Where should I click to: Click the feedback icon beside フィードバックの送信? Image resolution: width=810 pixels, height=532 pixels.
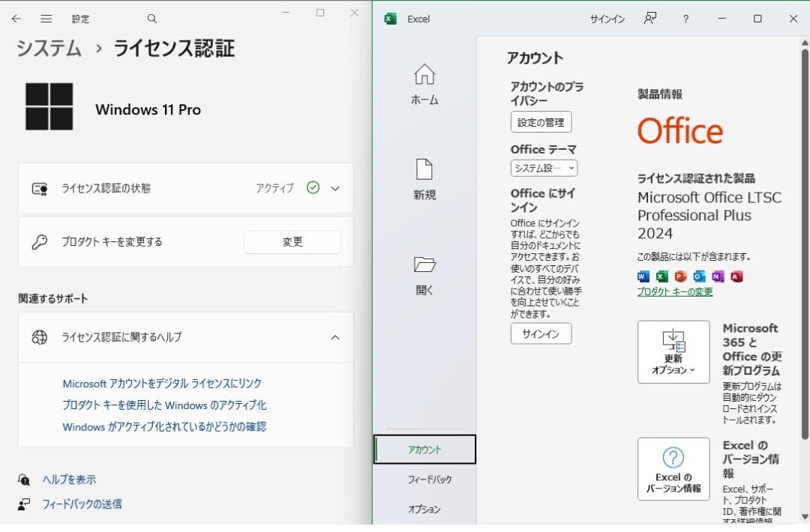pos(24,504)
